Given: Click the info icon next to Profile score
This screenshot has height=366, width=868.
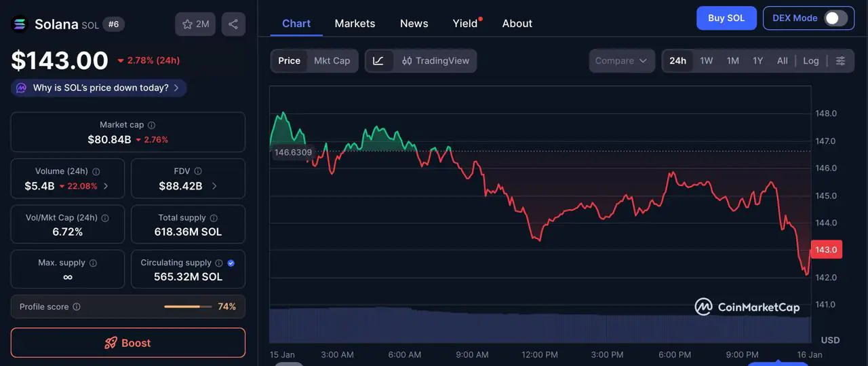Looking at the screenshot, I should tap(77, 307).
